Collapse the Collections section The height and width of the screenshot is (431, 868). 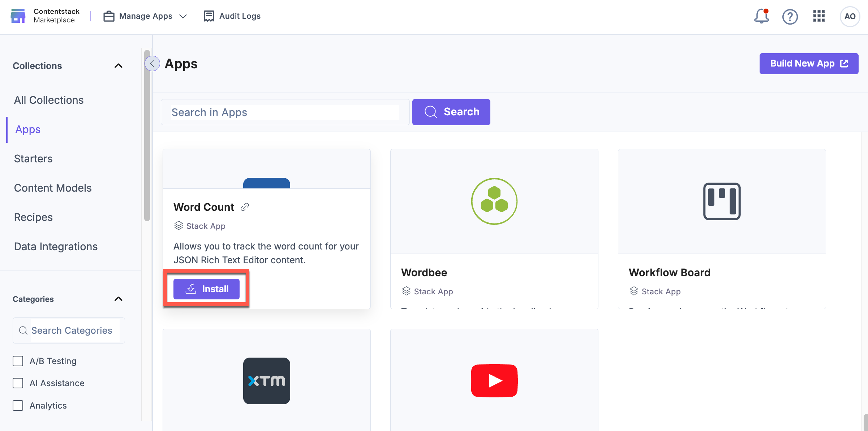click(118, 66)
